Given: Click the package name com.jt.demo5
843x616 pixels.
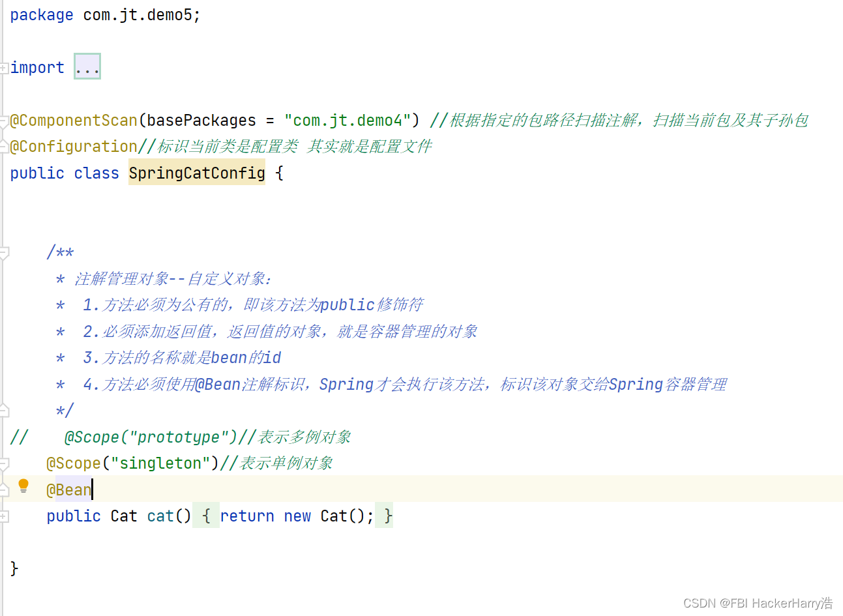Looking at the screenshot, I should [137, 15].
